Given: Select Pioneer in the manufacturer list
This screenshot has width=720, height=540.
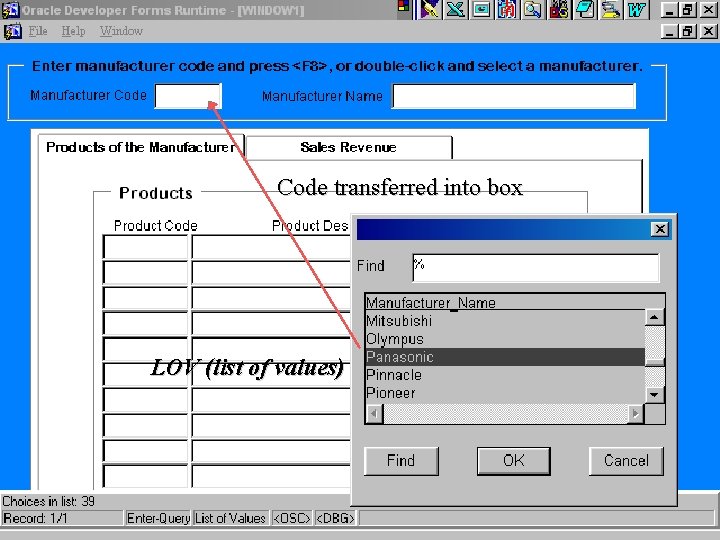Looking at the screenshot, I should pyautogui.click(x=505, y=393).
